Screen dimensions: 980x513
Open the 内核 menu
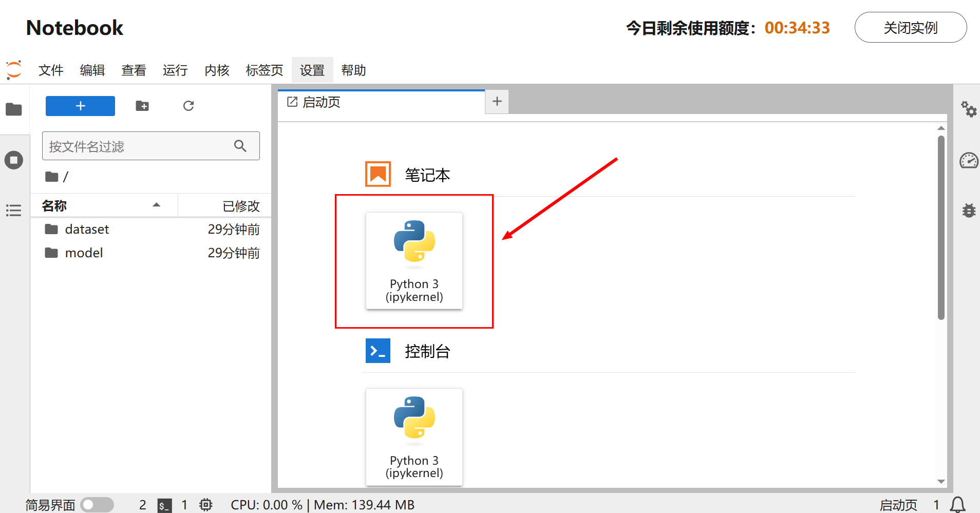point(217,70)
